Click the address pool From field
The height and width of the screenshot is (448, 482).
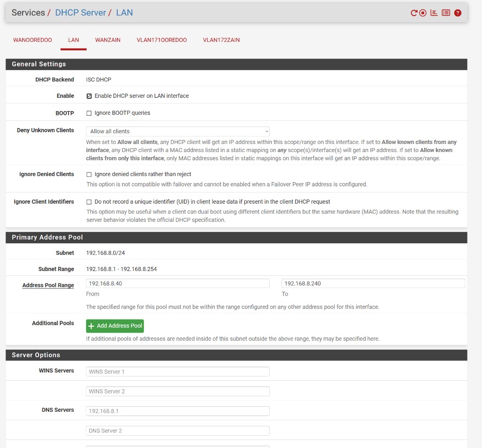pos(177,283)
